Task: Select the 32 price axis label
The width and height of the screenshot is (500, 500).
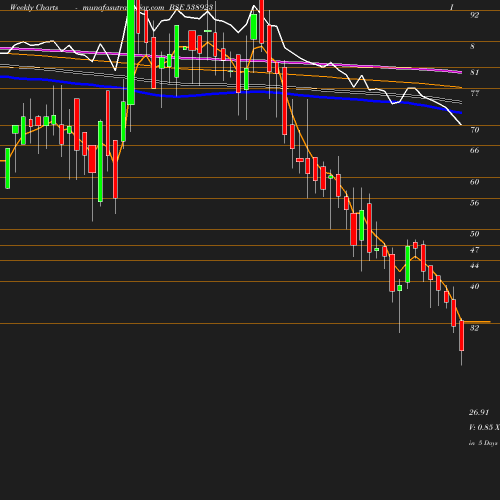Action: [474, 328]
